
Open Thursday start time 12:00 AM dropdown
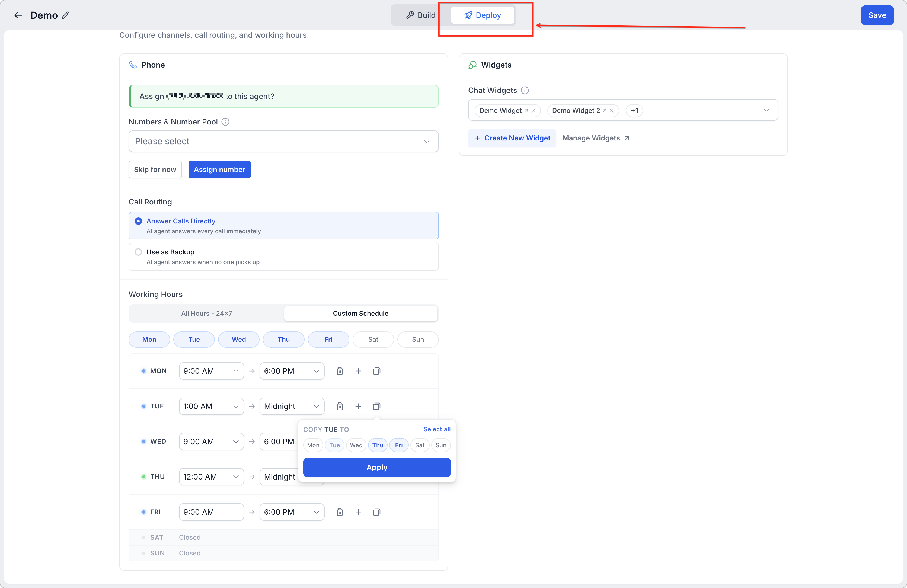tap(212, 477)
